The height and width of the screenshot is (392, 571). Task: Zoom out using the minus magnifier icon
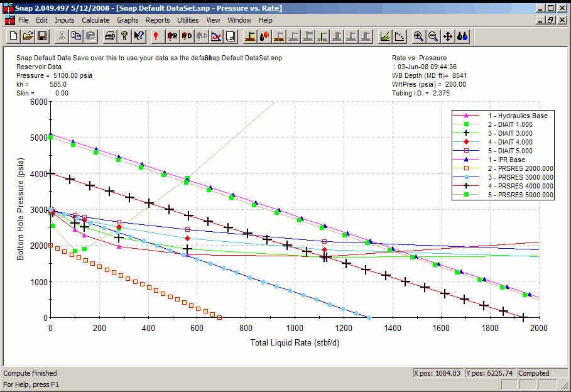433,36
